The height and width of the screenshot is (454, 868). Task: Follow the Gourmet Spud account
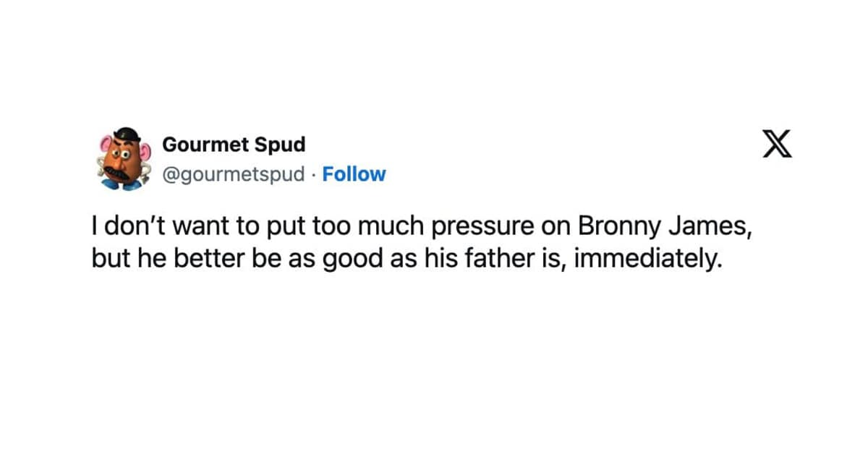click(354, 174)
